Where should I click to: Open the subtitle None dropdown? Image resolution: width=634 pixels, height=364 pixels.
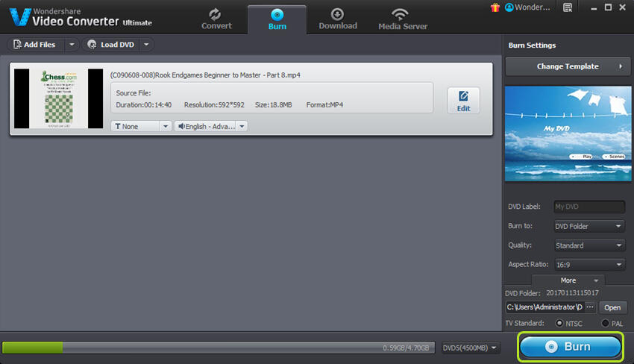click(x=141, y=126)
